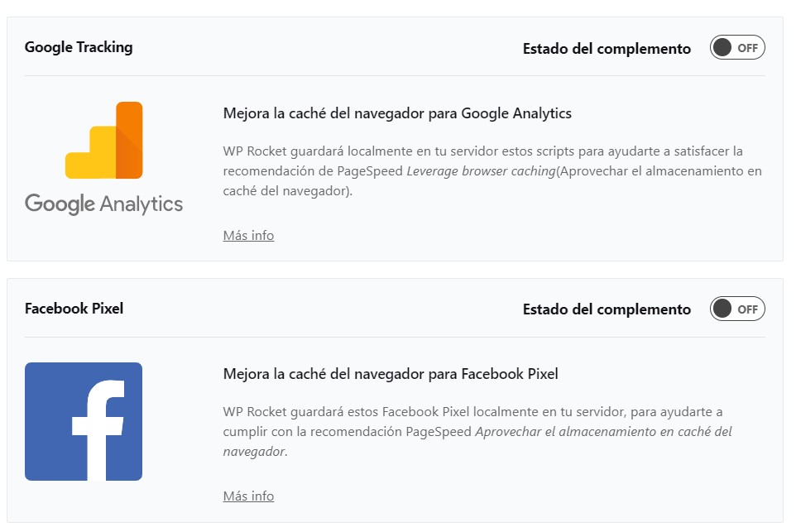Enable the Google Tracking add-on switch

(737, 48)
